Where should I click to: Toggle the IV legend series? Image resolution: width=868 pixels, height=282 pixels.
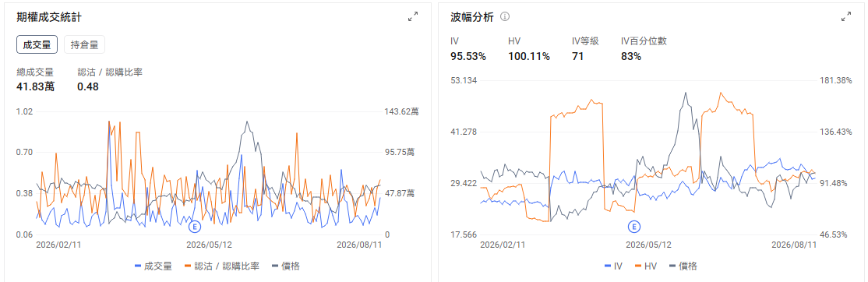click(613, 266)
